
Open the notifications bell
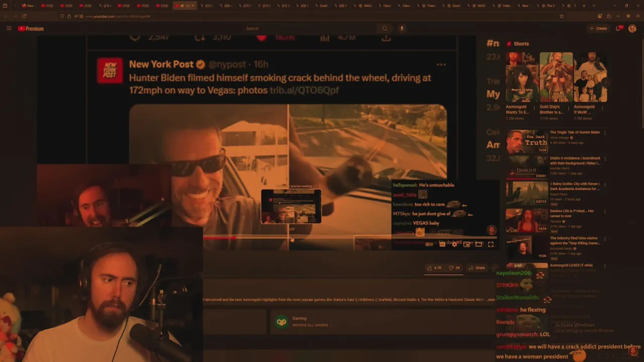619,29
